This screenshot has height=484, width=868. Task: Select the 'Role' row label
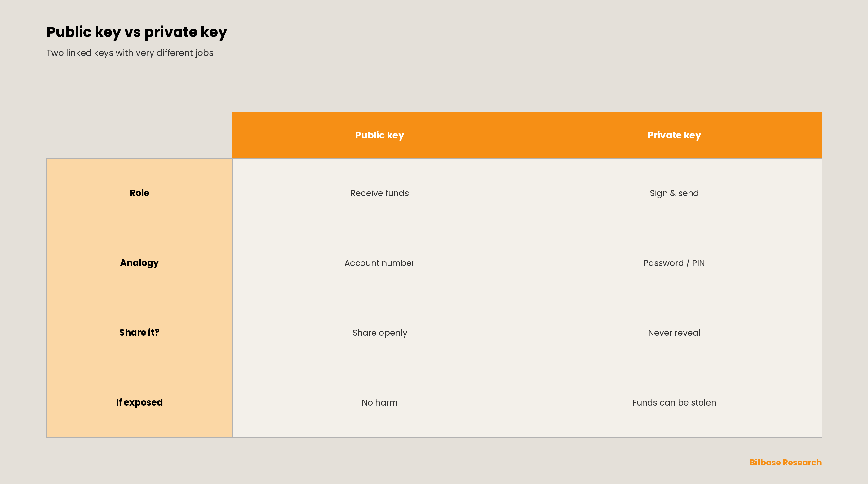(x=139, y=193)
